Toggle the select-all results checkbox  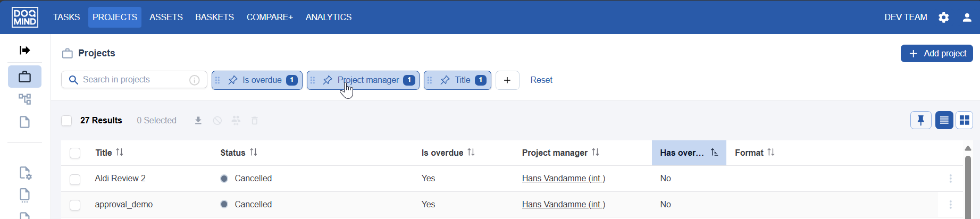tap(66, 121)
